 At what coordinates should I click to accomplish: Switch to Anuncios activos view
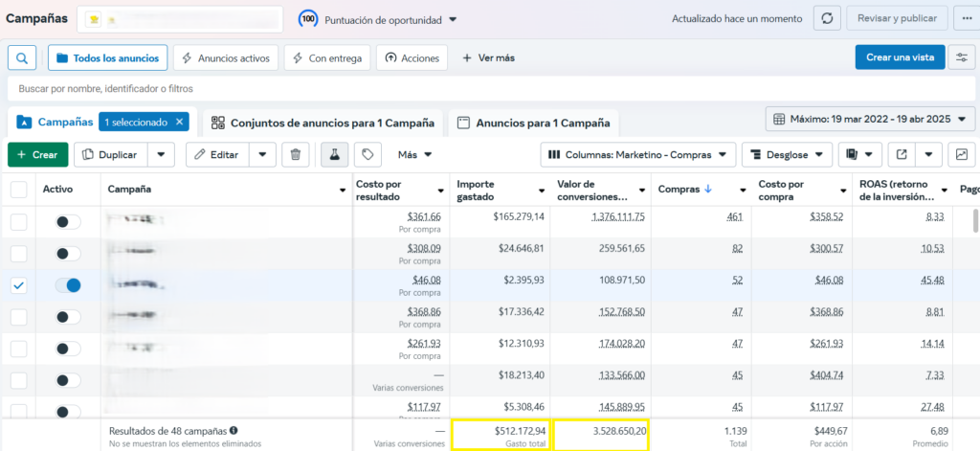point(226,58)
